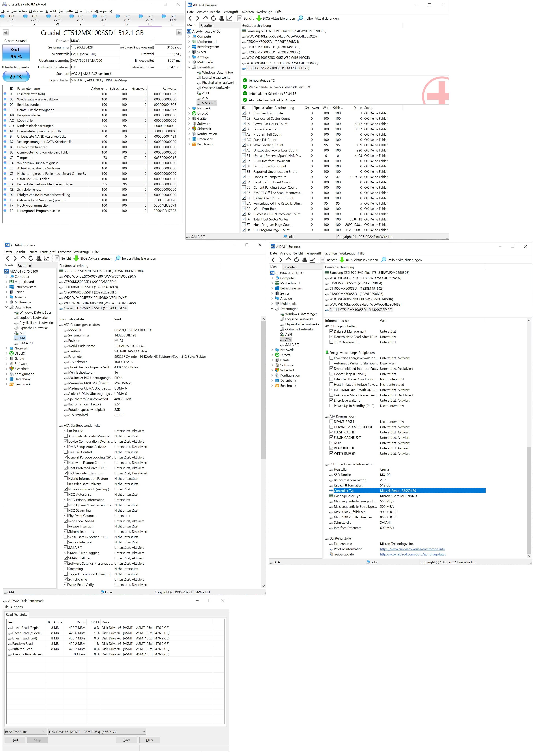Uncheck attribute F8 FTL Program Page Count
Viewport: 535px width, 756px height.
tap(244, 230)
